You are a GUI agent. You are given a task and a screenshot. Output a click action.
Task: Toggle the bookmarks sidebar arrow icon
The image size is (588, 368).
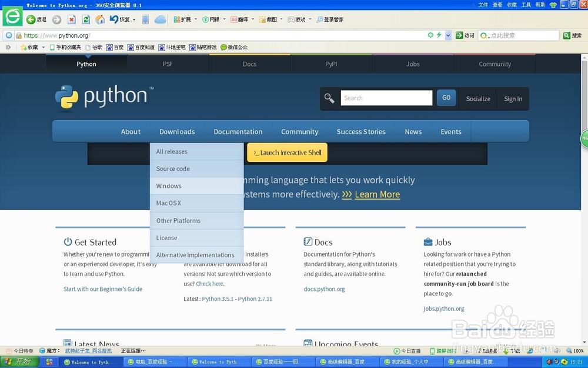(8, 47)
